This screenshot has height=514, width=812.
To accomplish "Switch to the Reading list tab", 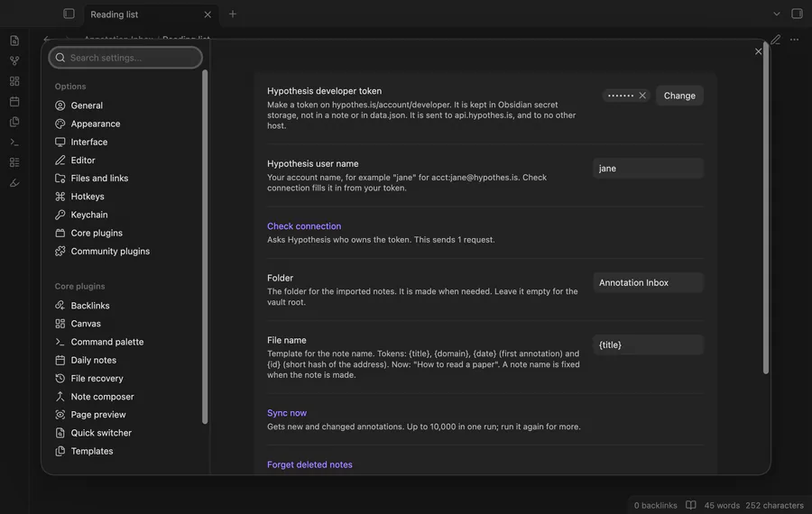I will click(x=115, y=14).
